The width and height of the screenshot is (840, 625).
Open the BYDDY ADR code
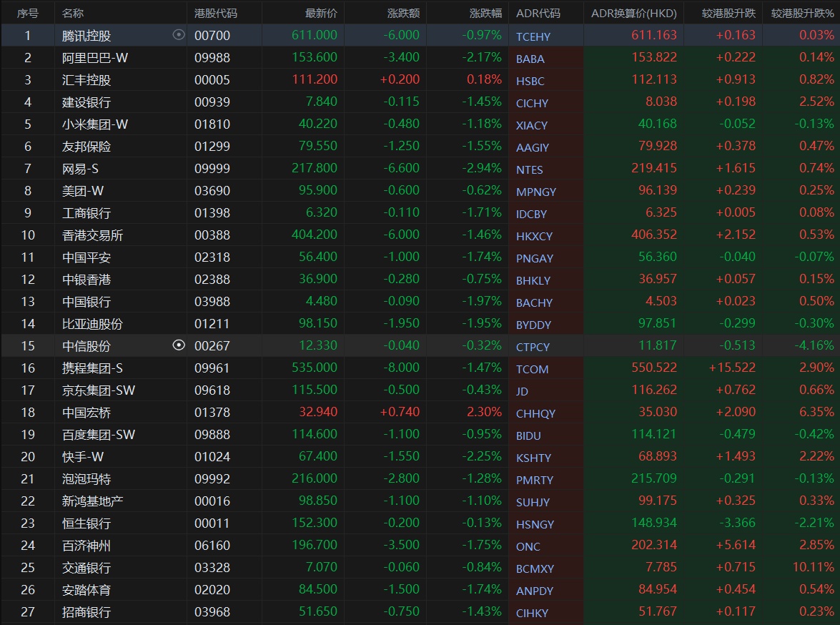[x=533, y=325]
